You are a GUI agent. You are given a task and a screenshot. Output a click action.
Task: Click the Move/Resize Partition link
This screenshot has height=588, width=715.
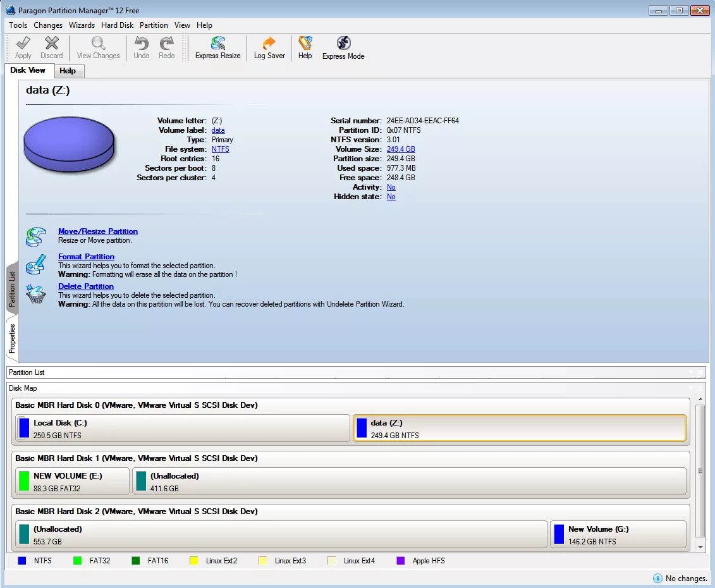click(98, 231)
